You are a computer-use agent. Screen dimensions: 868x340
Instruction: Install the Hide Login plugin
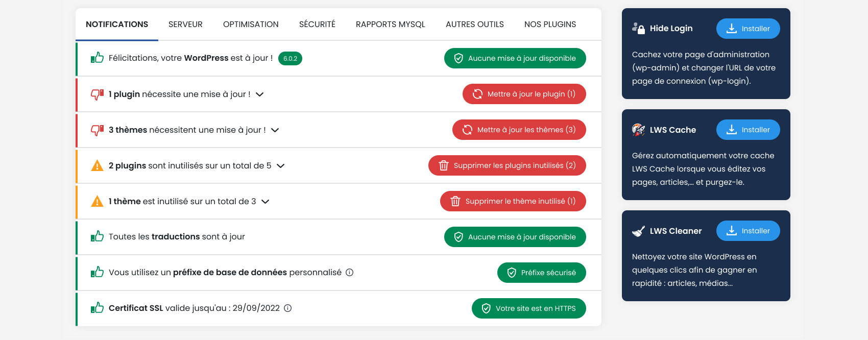[748, 29]
